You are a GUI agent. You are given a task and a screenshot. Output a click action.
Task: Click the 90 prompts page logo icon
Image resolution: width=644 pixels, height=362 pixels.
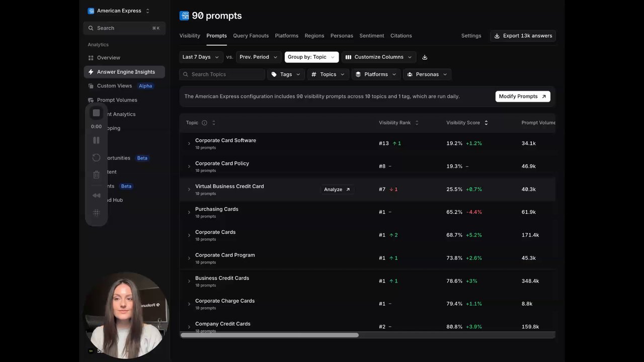pos(184,16)
